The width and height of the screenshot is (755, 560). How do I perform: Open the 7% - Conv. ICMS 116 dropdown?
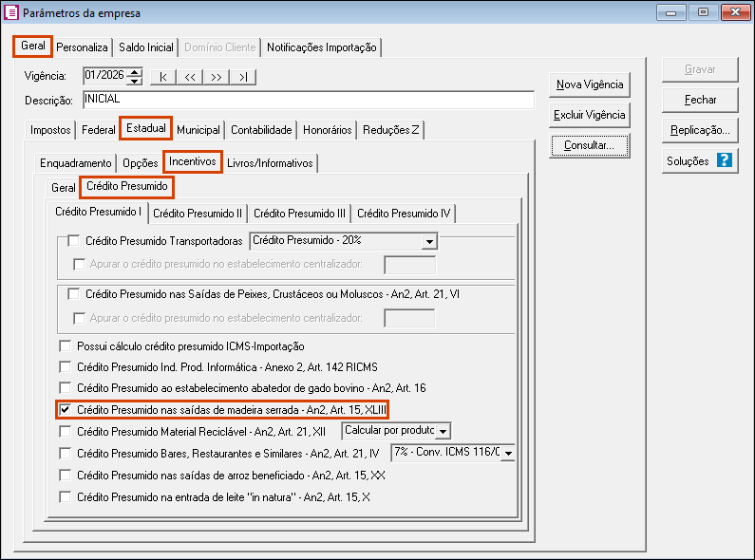[508, 453]
